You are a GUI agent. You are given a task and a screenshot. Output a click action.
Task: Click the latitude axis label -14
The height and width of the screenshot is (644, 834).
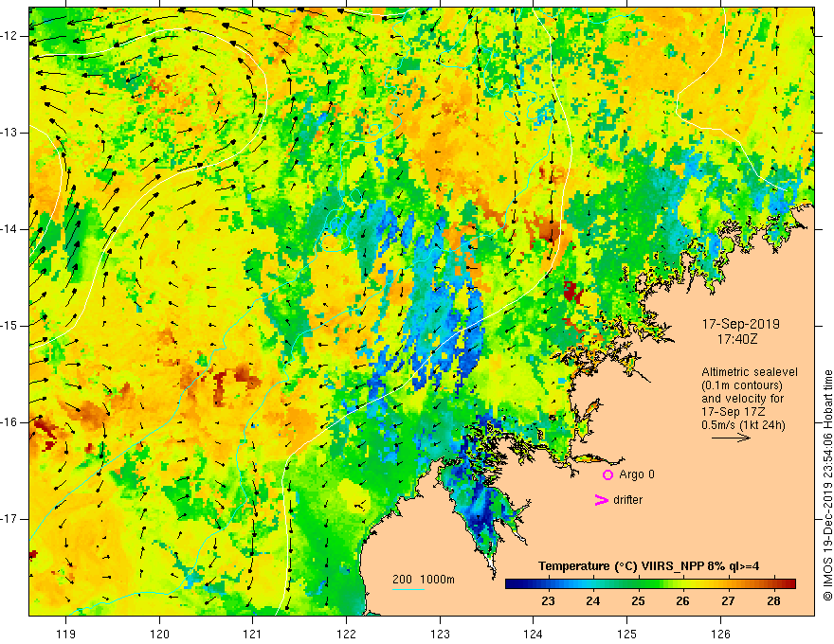click(9, 229)
